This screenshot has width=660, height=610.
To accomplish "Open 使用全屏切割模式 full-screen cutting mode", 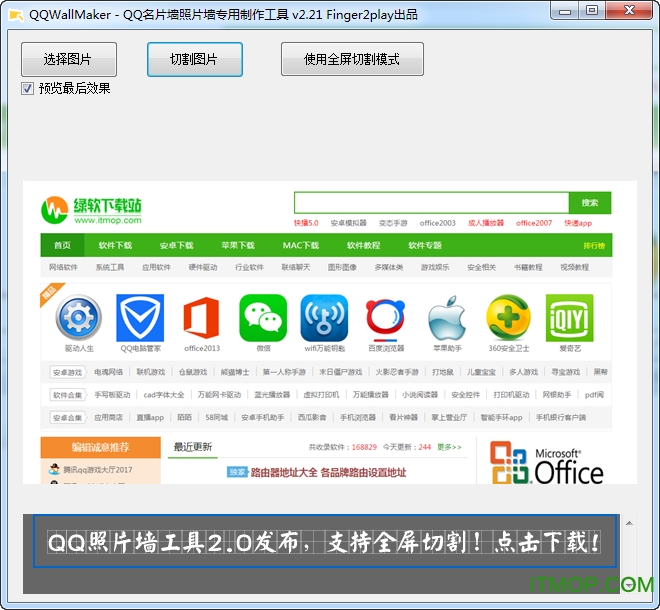I will click(352, 59).
